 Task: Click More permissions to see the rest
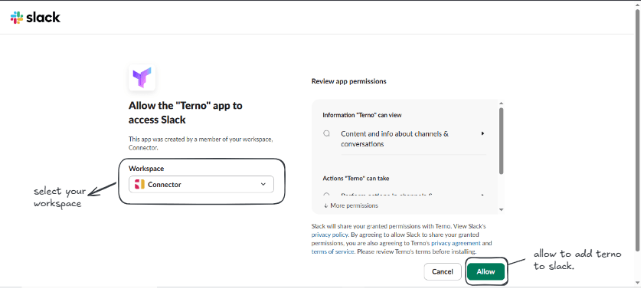[x=351, y=205]
